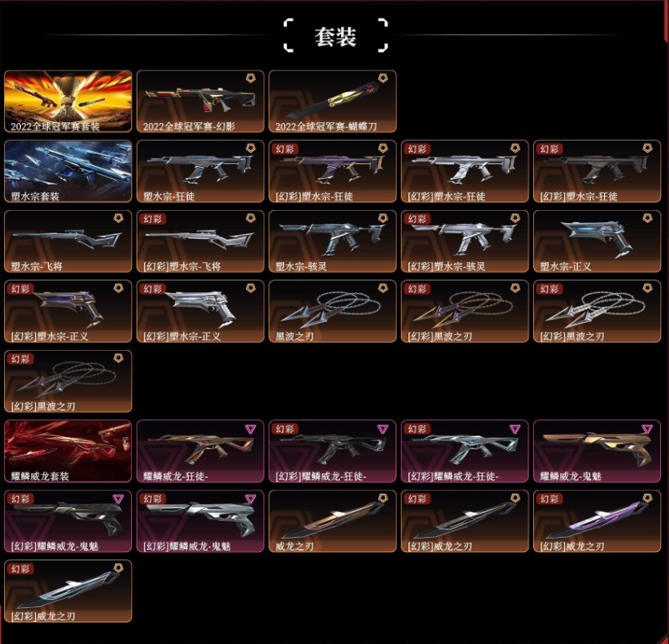669x644 pixels.
Task: Select the [幻彩]塑水宗-飞将 sniper variant
Action: tap(200, 241)
